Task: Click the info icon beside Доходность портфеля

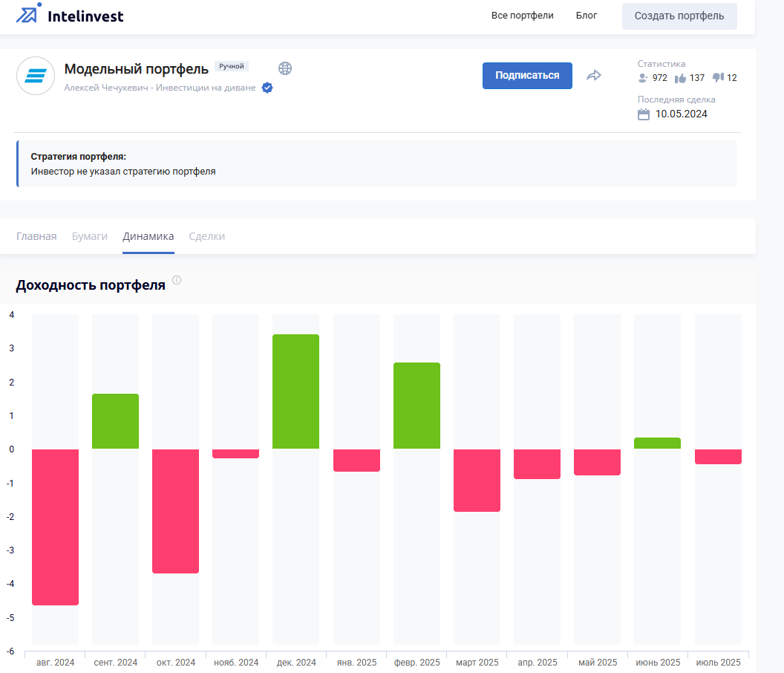Action: click(x=177, y=280)
